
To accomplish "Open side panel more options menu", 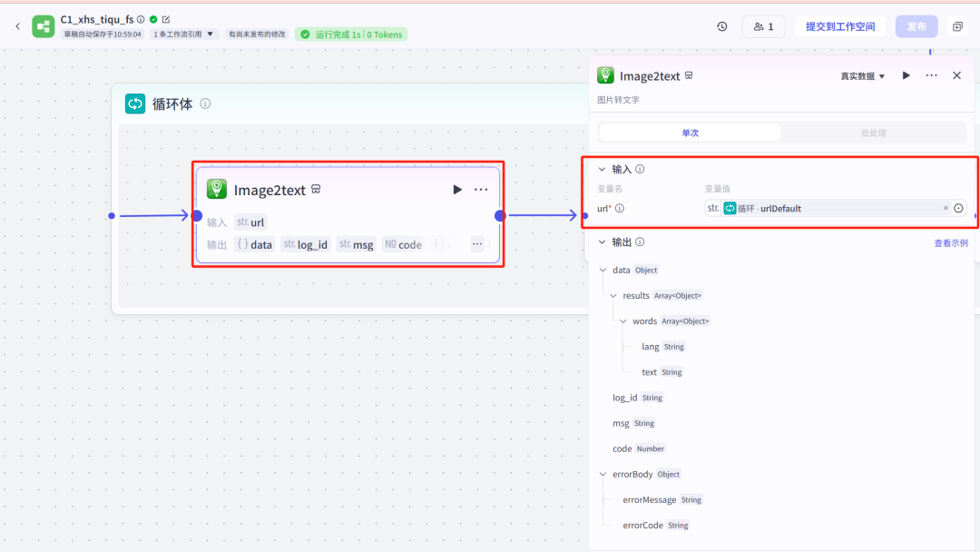I will click(931, 75).
